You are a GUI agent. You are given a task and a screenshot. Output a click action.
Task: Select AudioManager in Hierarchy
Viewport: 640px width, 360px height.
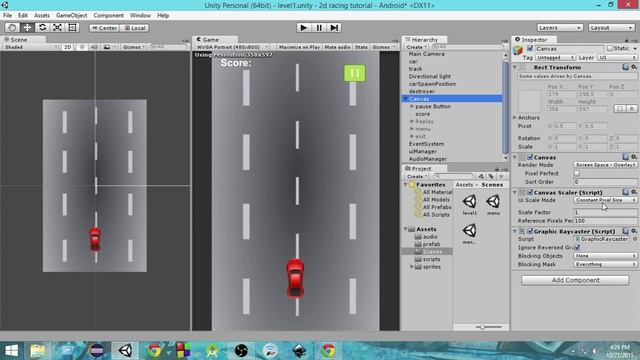[x=428, y=159]
